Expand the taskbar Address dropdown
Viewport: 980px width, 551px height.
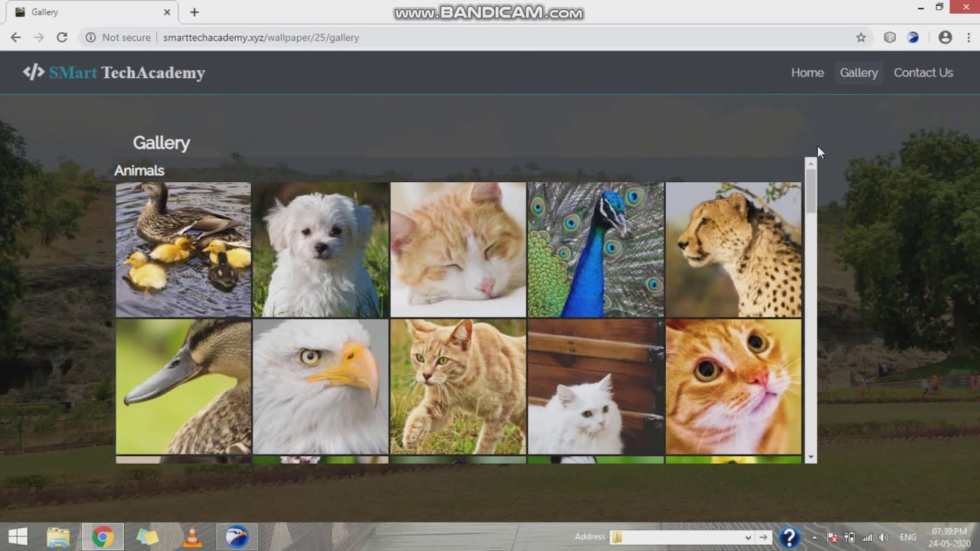tap(748, 537)
